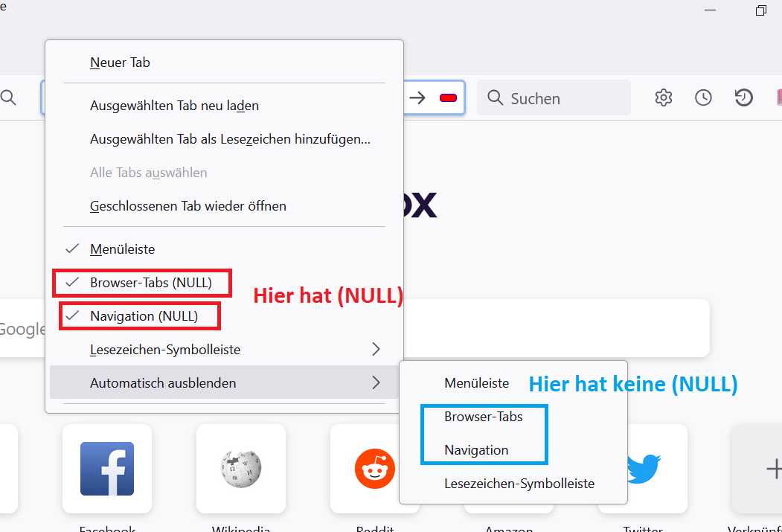
Task: Select Geschlossenen Tab wieder öffnen
Action: click(224, 206)
